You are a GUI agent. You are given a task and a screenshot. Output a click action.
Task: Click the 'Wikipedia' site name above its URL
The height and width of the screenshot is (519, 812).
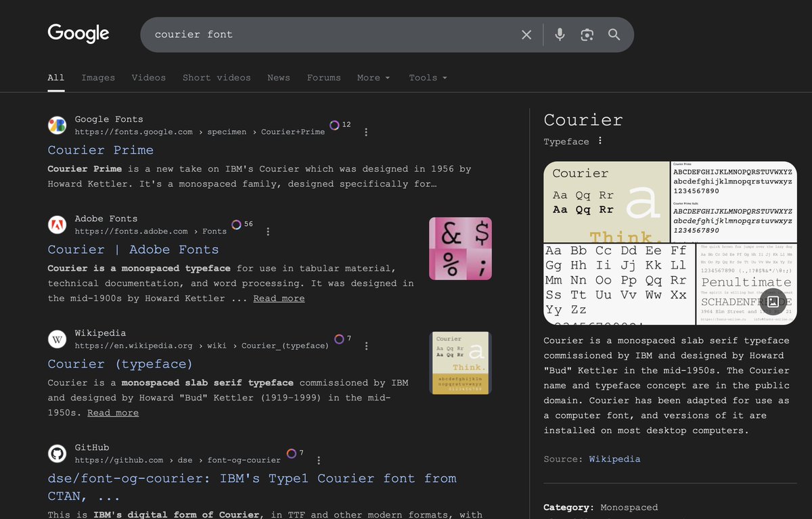[100, 333]
